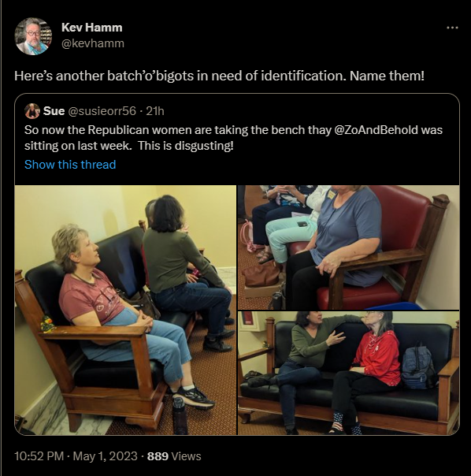Open the Show this thread link
Screen dimensions: 471x476
click(70, 165)
